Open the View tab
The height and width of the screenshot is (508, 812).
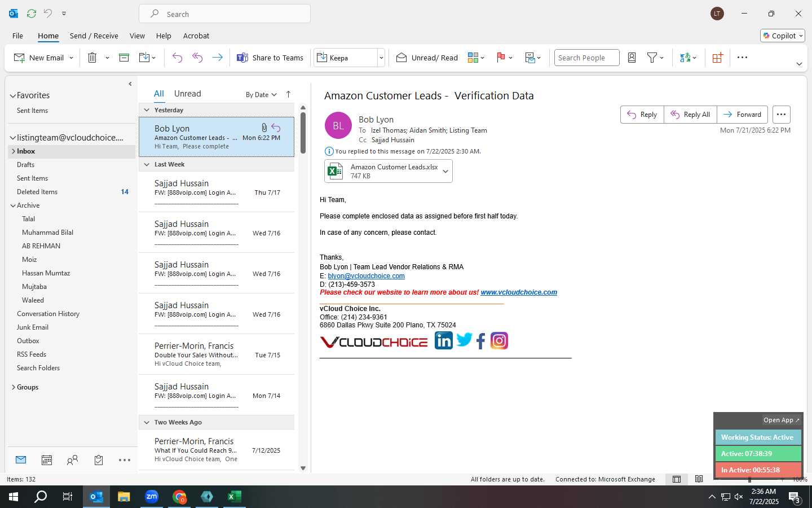pos(137,36)
